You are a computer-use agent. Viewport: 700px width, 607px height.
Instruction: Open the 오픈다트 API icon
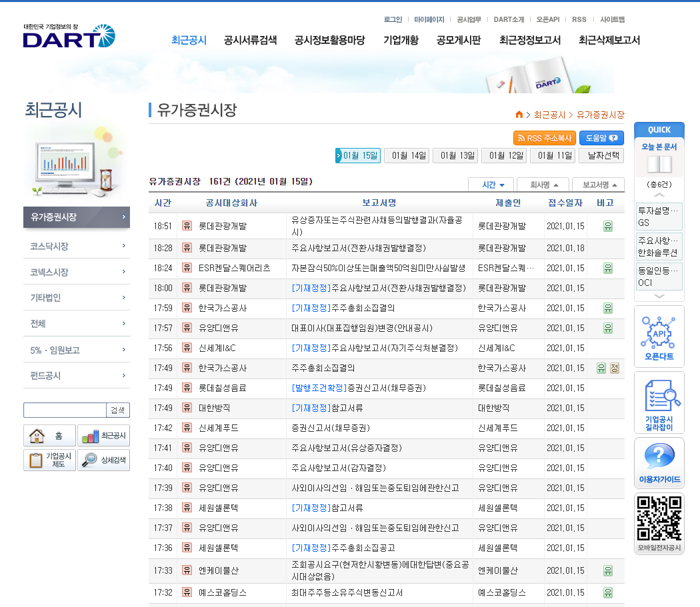click(659, 337)
